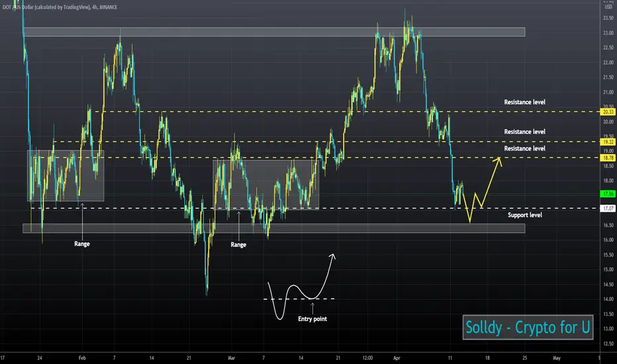Click the 18.00 price axis value
The image size is (617, 364).
(x=608, y=181)
